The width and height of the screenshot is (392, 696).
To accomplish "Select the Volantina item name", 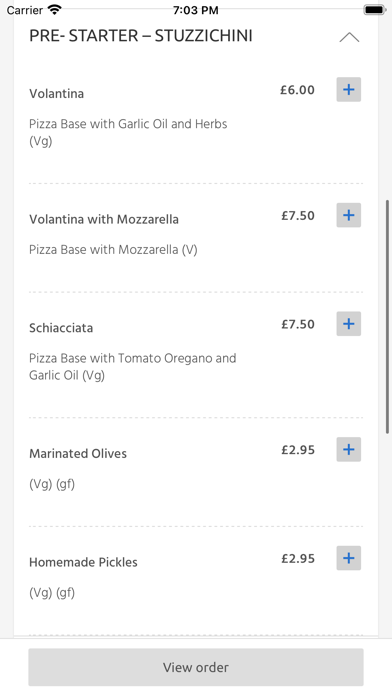I will (x=56, y=94).
